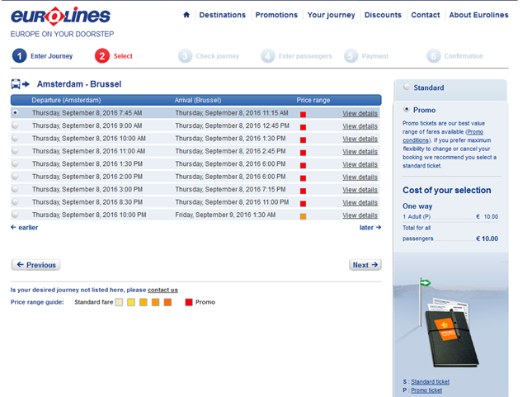
Task: Click the Arrival (Brussel) column header
Action: coord(198,100)
